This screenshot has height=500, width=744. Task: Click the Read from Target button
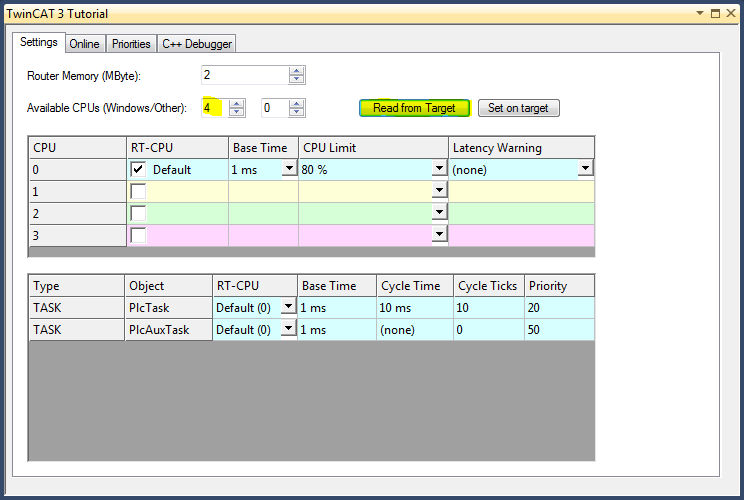[414, 108]
